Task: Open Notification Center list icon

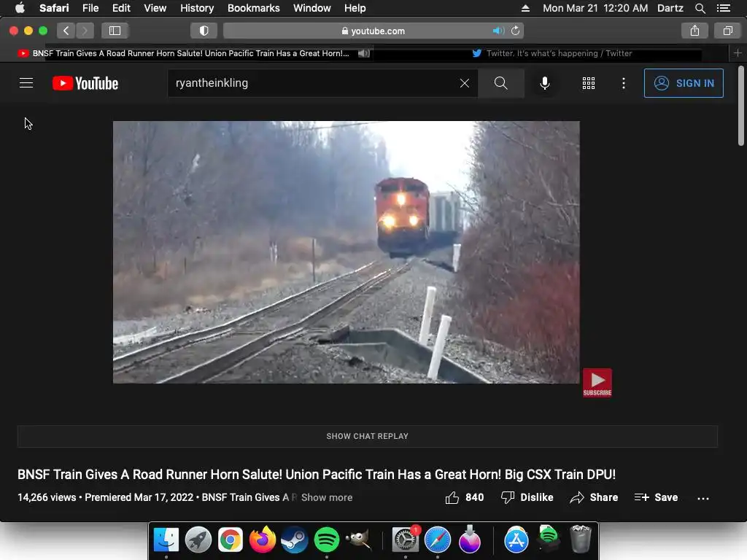Action: (724, 8)
